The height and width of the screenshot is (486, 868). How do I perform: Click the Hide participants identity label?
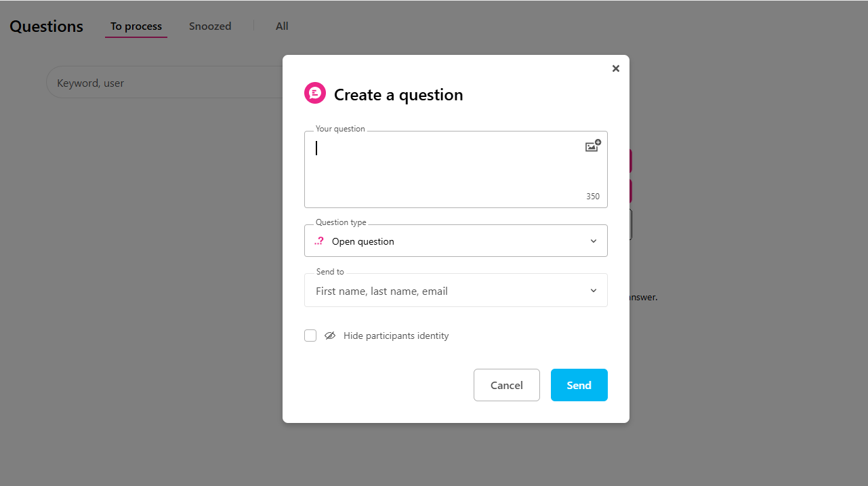coord(396,336)
